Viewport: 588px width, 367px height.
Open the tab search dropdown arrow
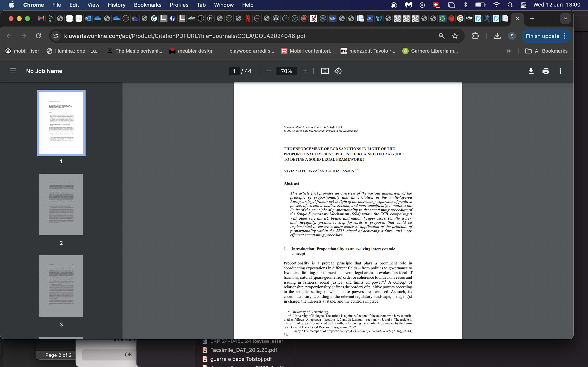[565, 18]
